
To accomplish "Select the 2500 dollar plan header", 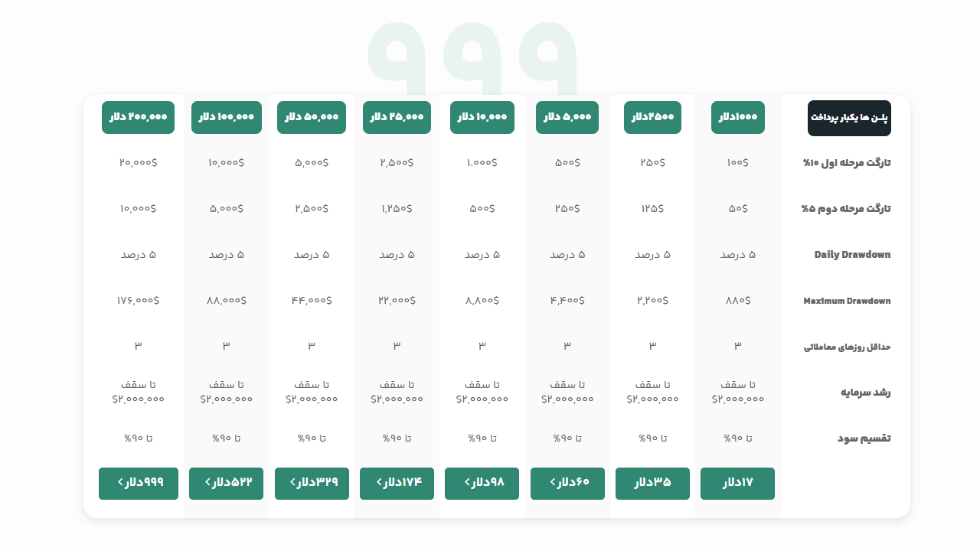I will [x=652, y=117].
